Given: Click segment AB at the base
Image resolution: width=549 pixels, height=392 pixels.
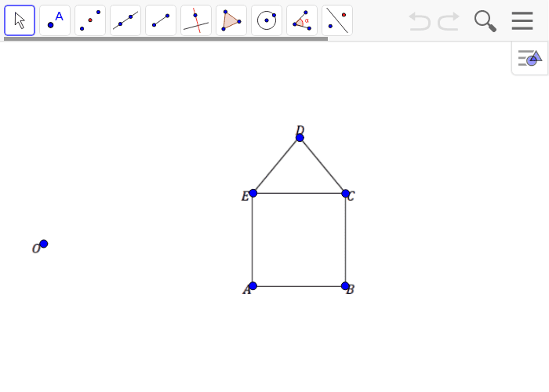Looking at the screenshot, I should pos(299,286).
